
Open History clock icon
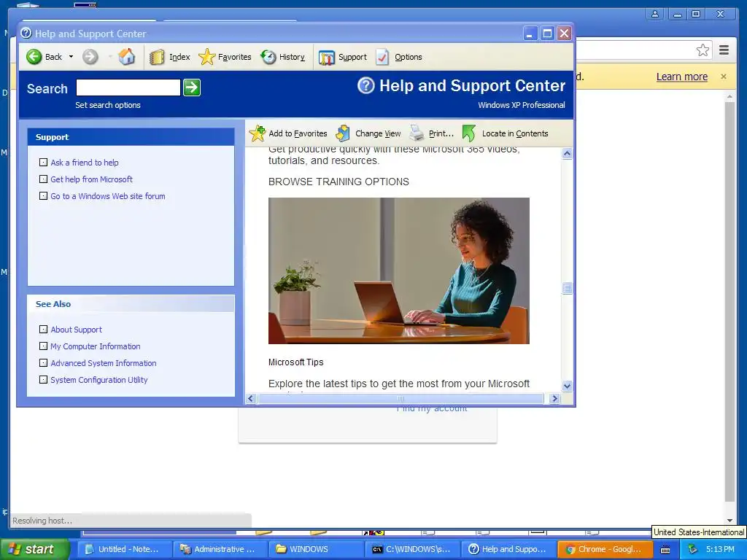coord(268,57)
